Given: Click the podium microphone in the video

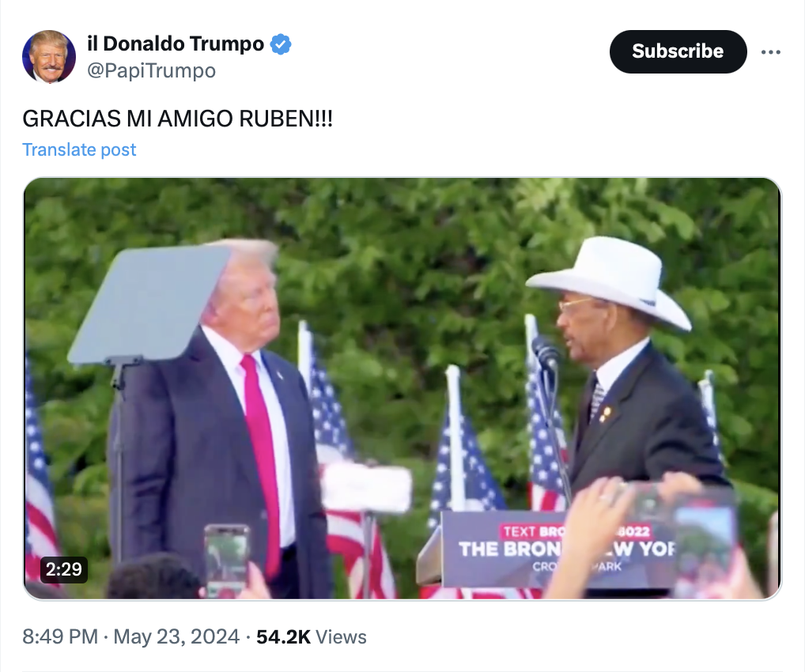Looking at the screenshot, I should (545, 353).
